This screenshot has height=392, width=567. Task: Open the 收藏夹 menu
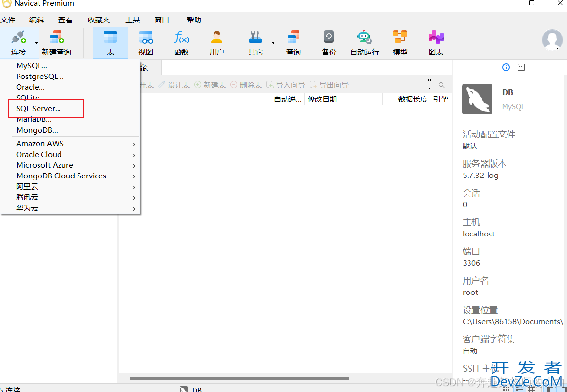coord(98,20)
